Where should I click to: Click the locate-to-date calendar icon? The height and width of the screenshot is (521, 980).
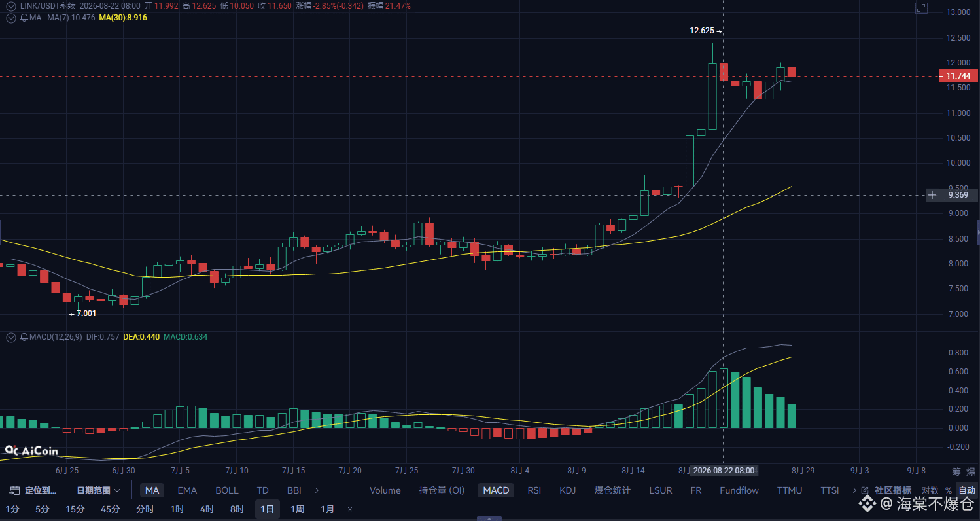pyautogui.click(x=13, y=490)
